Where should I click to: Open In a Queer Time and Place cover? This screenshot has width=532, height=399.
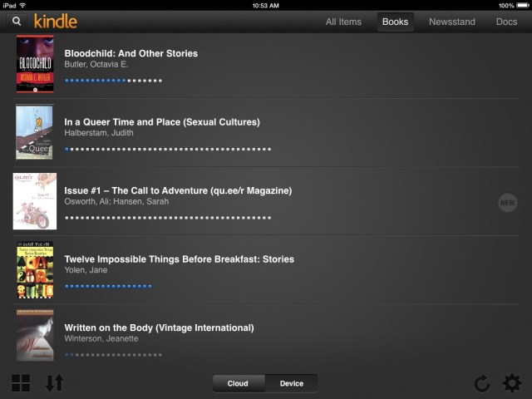tap(35, 132)
